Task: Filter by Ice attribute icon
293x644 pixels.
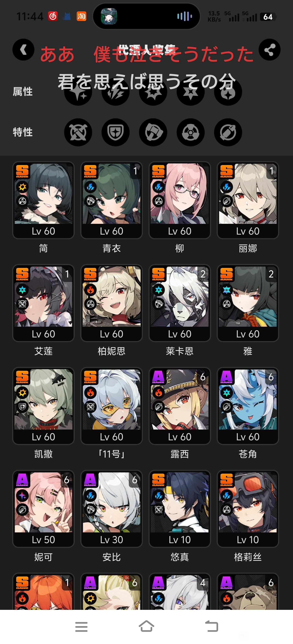Action: tap(191, 92)
